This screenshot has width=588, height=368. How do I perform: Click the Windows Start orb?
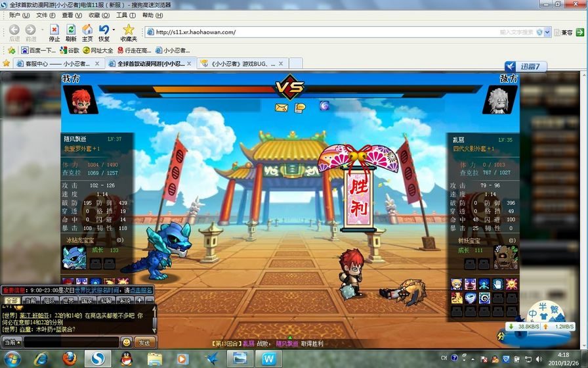point(12,359)
